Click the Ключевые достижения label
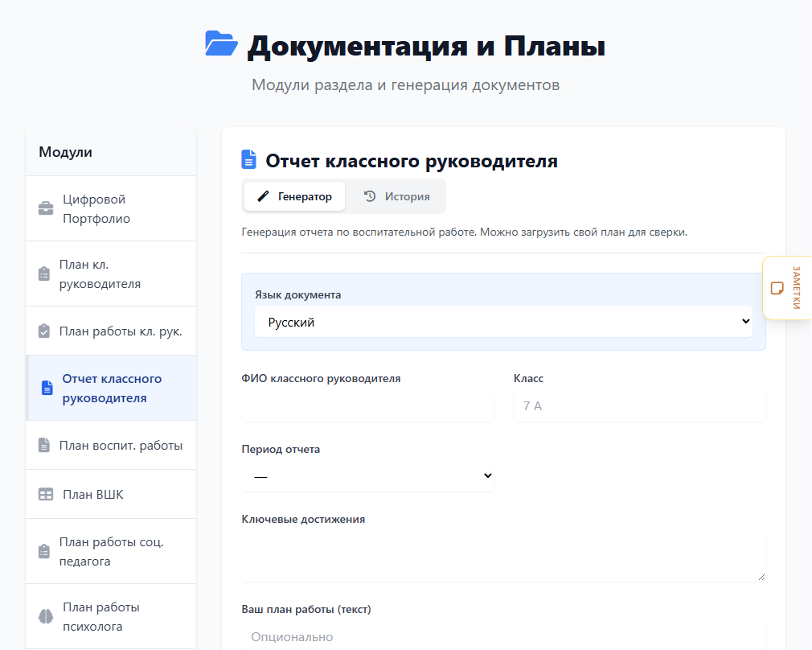Viewport: 812px width, 650px height. 303,519
